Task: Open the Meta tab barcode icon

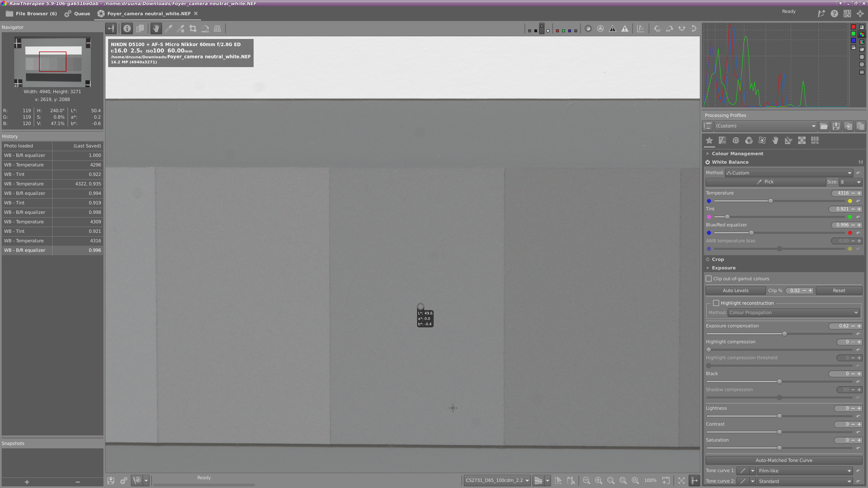Action: pos(815,141)
